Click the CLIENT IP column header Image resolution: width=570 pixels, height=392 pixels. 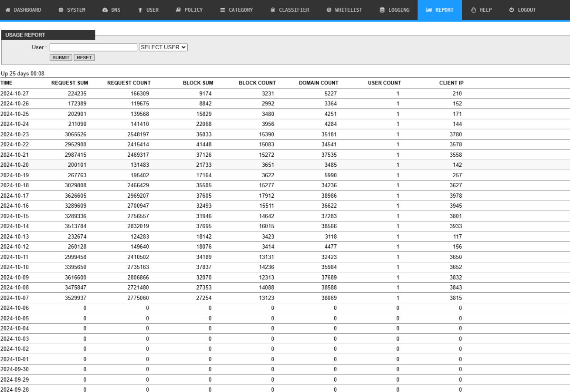click(x=451, y=83)
